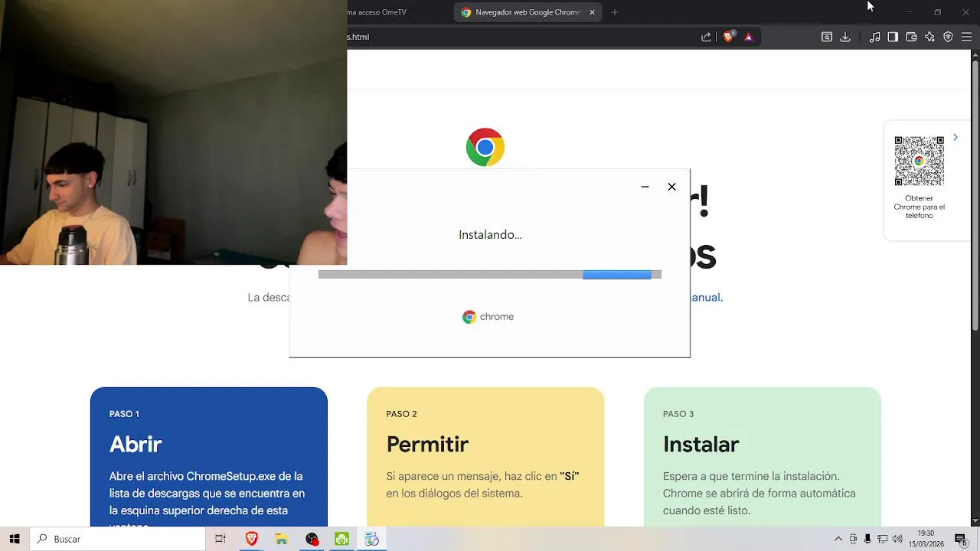The width and height of the screenshot is (980, 551).
Task: Toggle the browser sidebar panel icon
Action: (893, 37)
